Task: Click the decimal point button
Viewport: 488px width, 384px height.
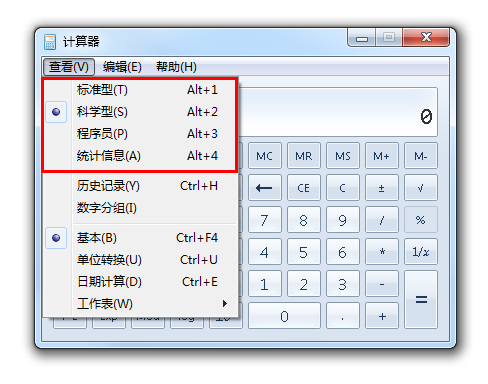Action: pyautogui.click(x=343, y=316)
